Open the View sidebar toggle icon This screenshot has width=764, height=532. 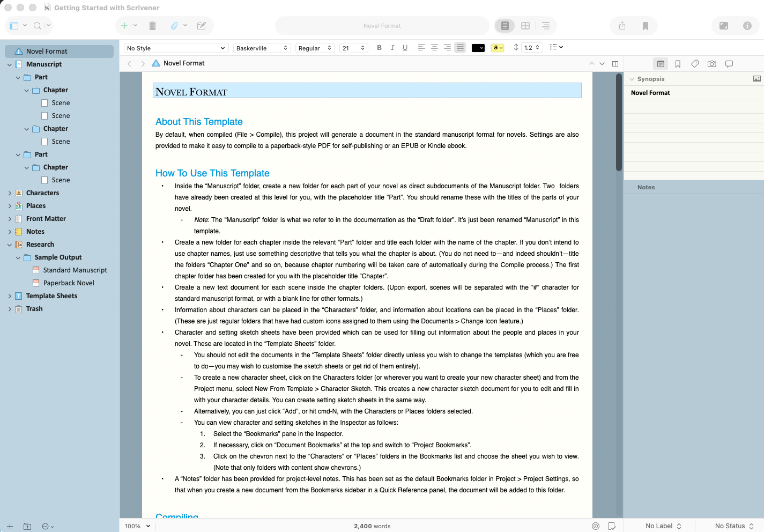coord(14,26)
